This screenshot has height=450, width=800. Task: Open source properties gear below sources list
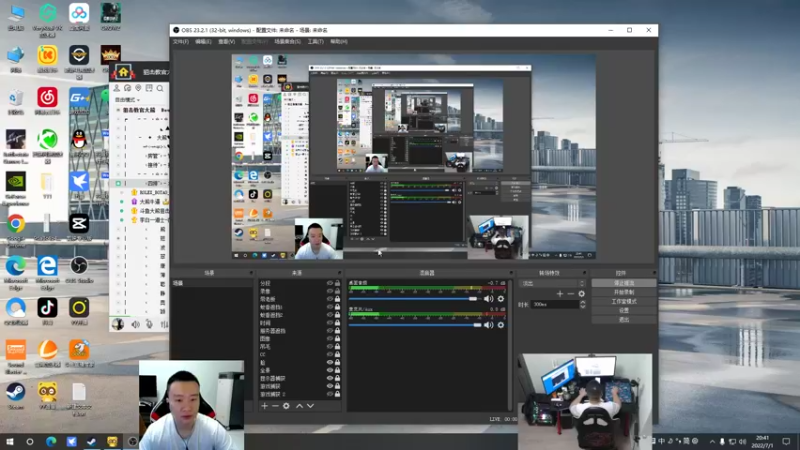click(286, 406)
